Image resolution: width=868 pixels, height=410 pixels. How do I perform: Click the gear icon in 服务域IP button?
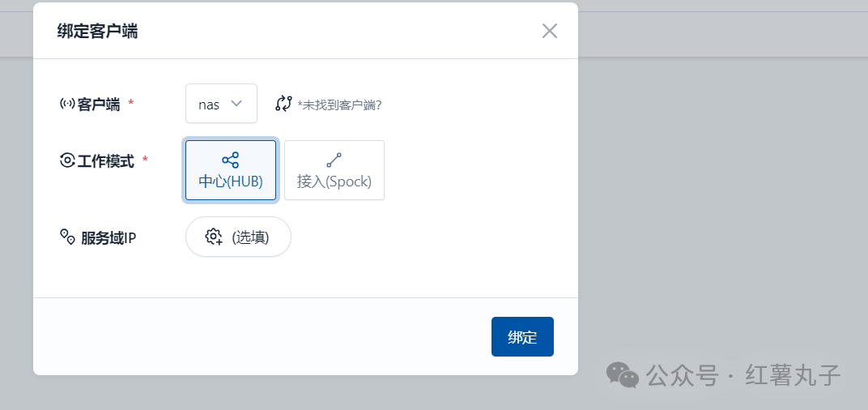click(214, 237)
